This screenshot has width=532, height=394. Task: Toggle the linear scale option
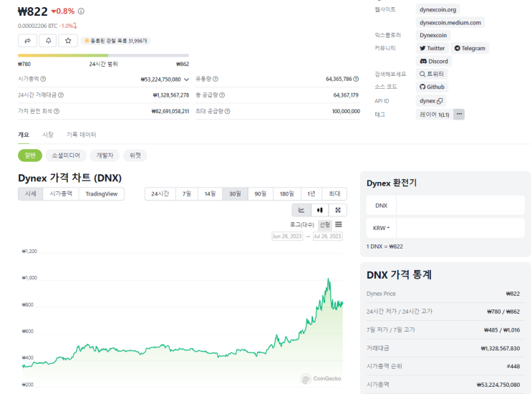point(324,225)
